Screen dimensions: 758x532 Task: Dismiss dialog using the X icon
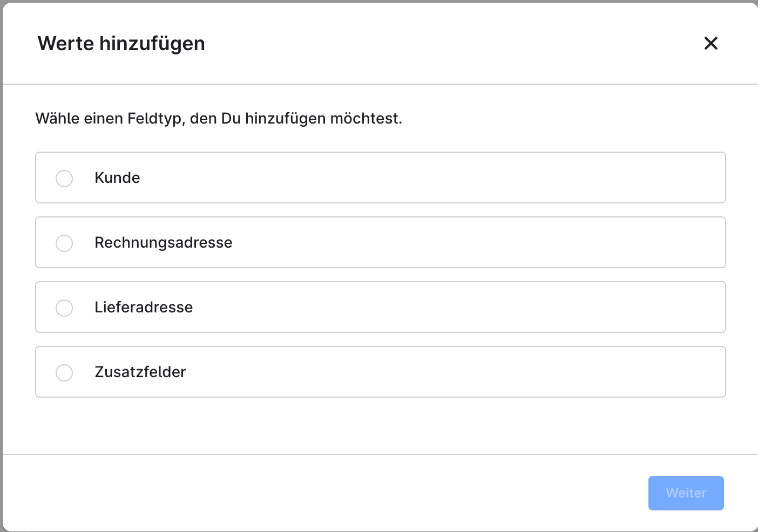tap(710, 43)
